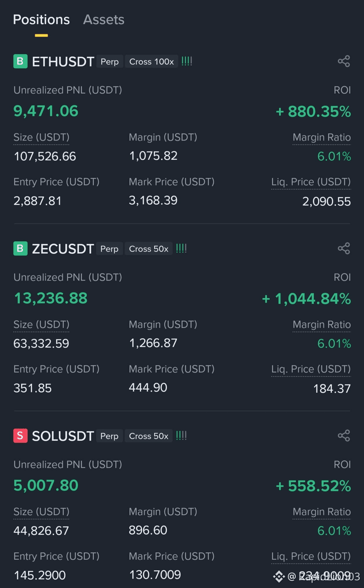
Task: Tap ETHUSDT's green bars indicator
Action: tap(187, 61)
